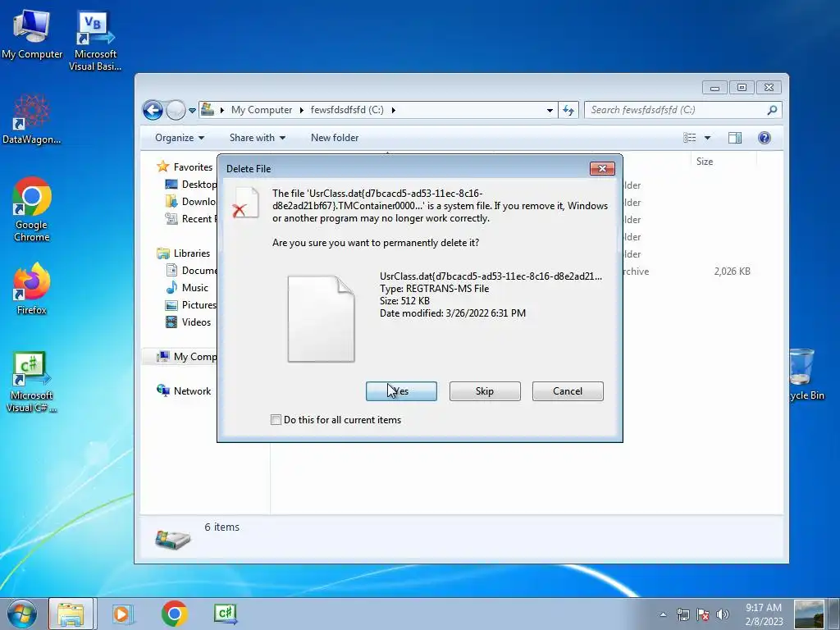Click My Computer in the address bar
The width and height of the screenshot is (840, 630).
tap(262, 110)
